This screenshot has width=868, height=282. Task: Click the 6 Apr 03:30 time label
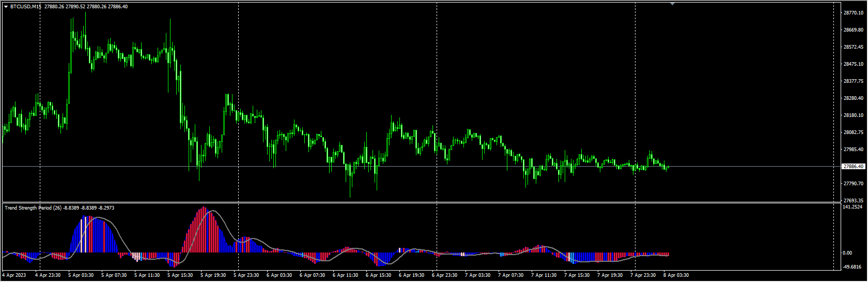(280, 275)
